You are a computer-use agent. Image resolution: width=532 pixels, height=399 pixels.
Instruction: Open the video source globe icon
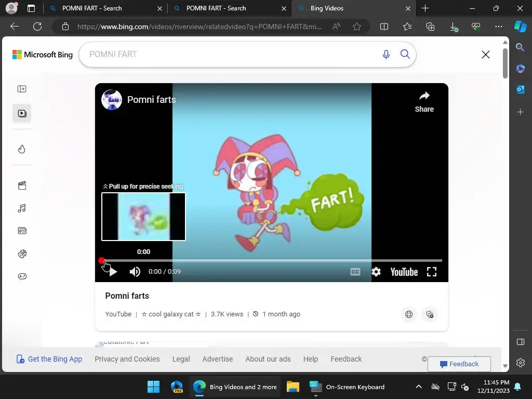[409, 314]
